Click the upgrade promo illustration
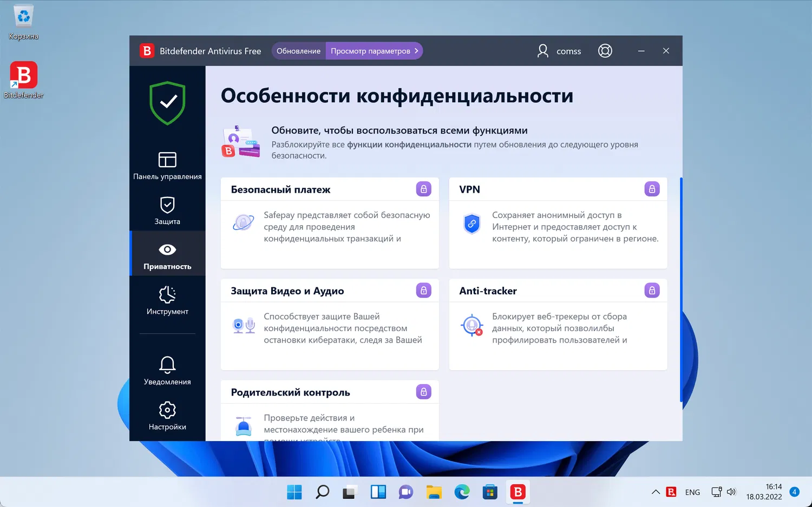The image size is (812, 507). click(241, 142)
